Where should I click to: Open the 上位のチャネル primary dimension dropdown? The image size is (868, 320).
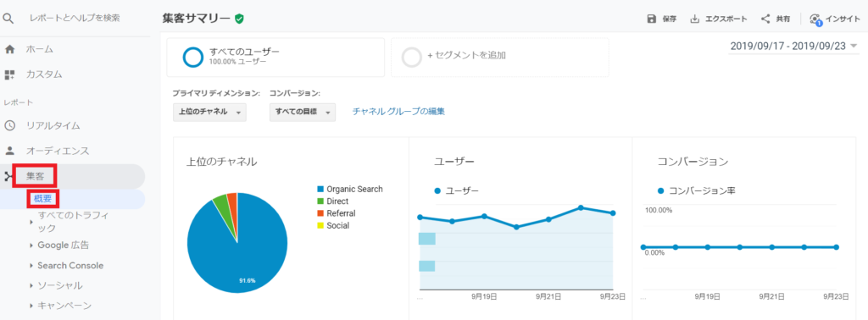coord(209,112)
